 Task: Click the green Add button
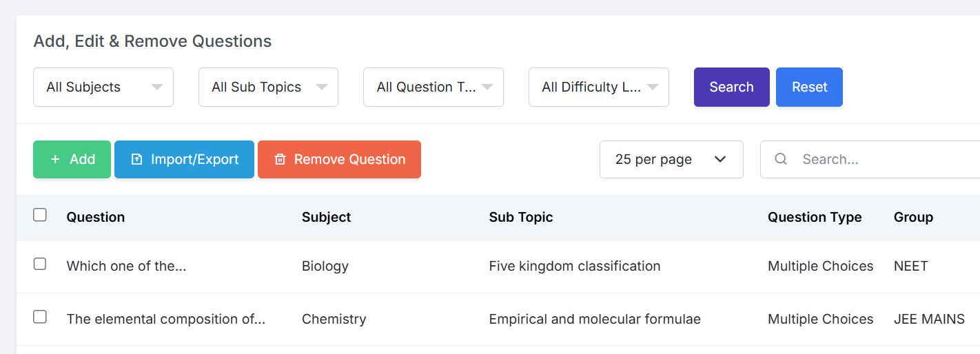coord(72,159)
